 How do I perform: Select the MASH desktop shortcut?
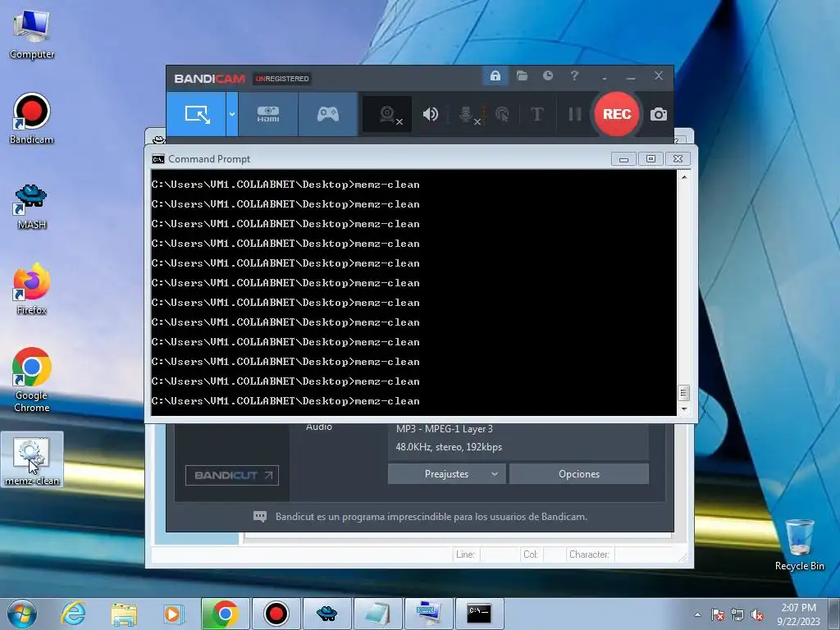click(x=32, y=207)
